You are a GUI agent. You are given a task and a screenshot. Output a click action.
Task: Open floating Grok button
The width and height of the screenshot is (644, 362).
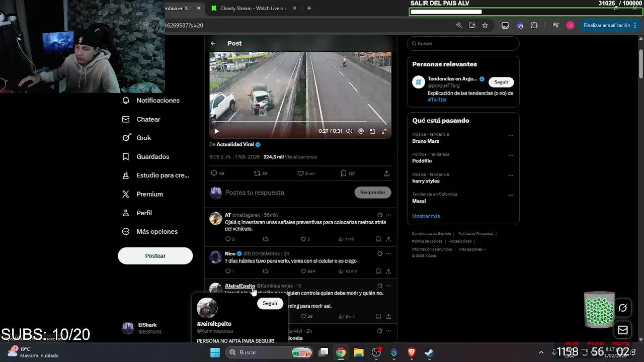pos(623,308)
